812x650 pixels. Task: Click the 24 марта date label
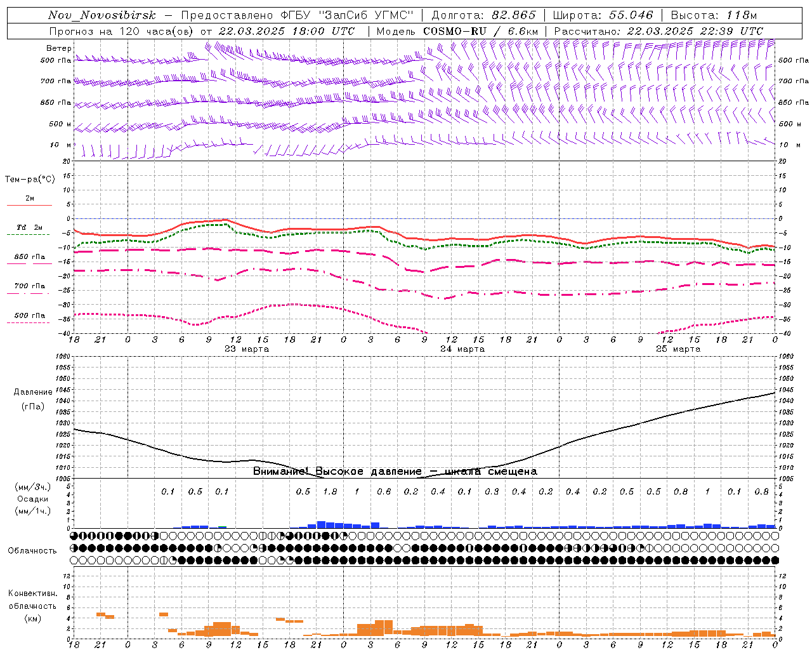pyautogui.click(x=462, y=349)
